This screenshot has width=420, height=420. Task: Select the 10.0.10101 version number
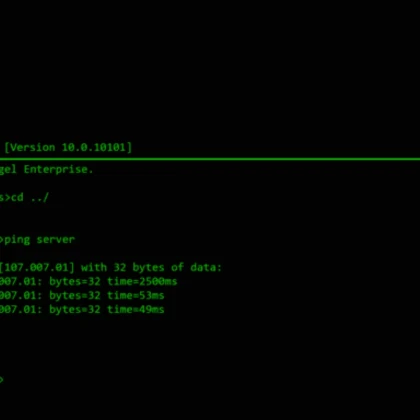click(x=93, y=147)
